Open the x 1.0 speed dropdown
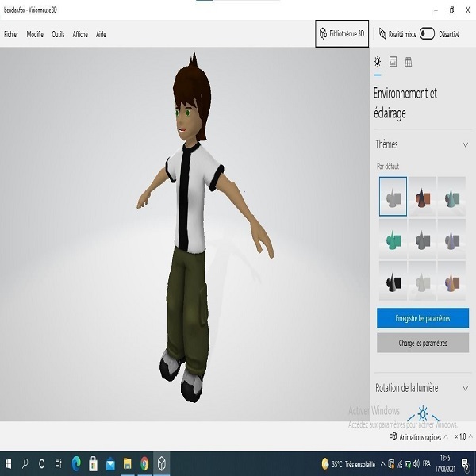Image resolution: width=476 pixels, height=476 pixels. [x=463, y=437]
